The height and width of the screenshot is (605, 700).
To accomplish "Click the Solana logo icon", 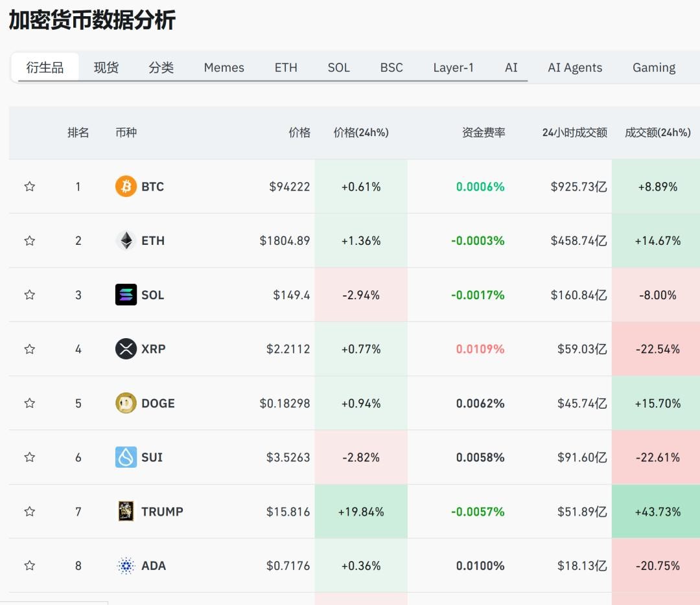I will (126, 295).
